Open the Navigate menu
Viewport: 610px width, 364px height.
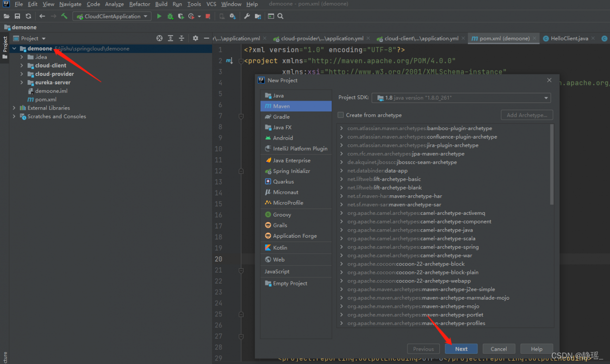click(71, 4)
